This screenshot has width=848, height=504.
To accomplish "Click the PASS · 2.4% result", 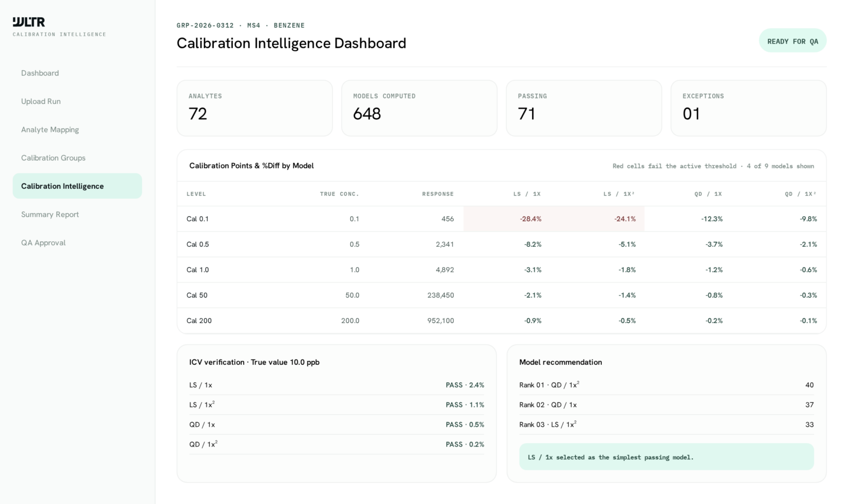I will (x=465, y=385).
